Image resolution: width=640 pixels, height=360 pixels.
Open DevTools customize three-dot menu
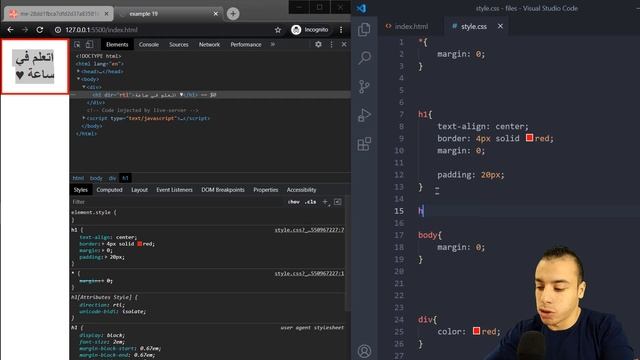(331, 44)
